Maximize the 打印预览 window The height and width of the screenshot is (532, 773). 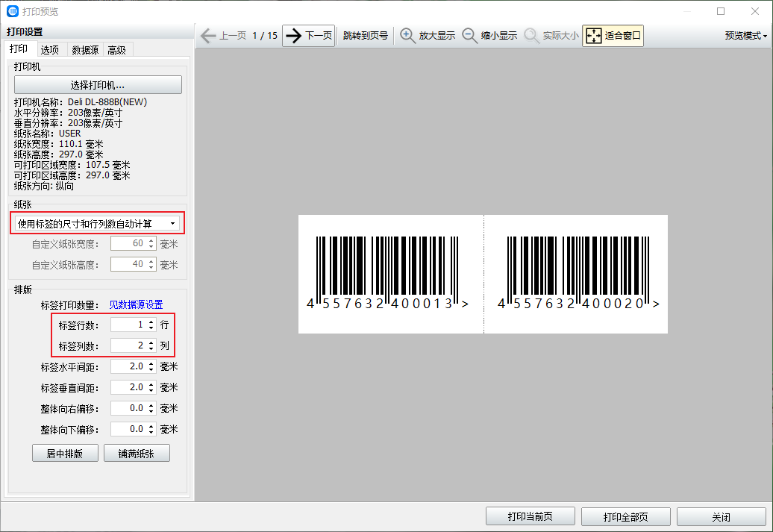coord(721,11)
